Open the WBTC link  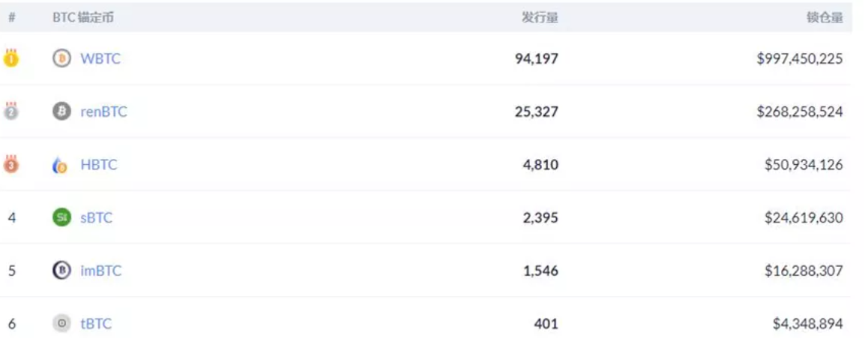point(100,58)
